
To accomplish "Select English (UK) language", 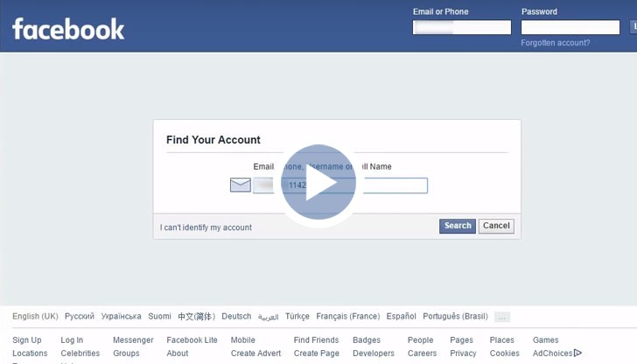I will pos(35,316).
